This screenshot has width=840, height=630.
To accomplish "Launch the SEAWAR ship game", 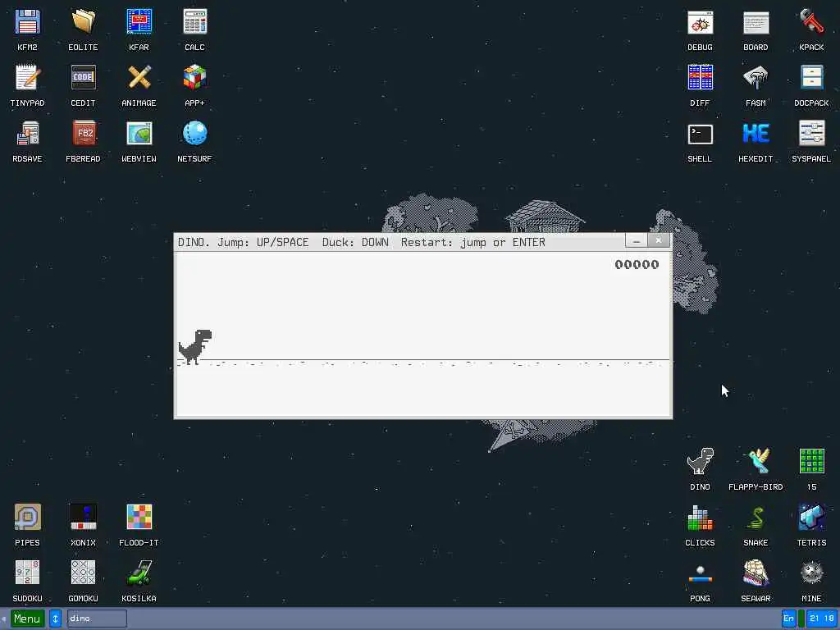I will (756, 573).
